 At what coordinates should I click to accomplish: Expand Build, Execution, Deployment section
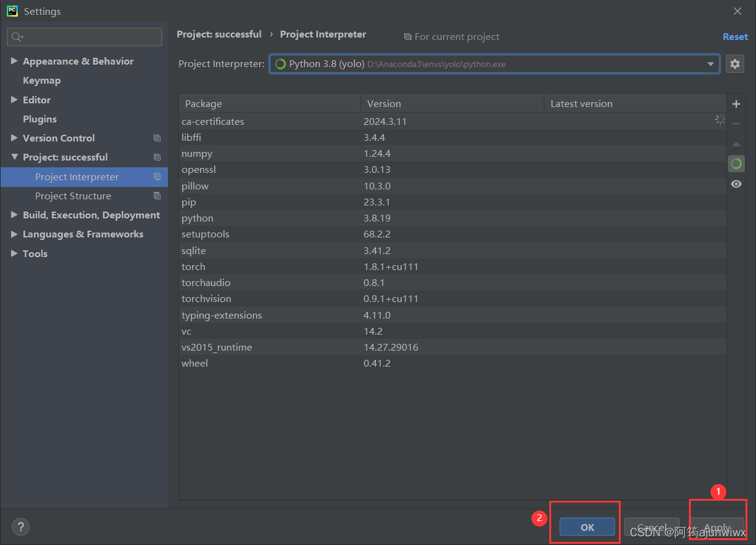[x=14, y=215]
